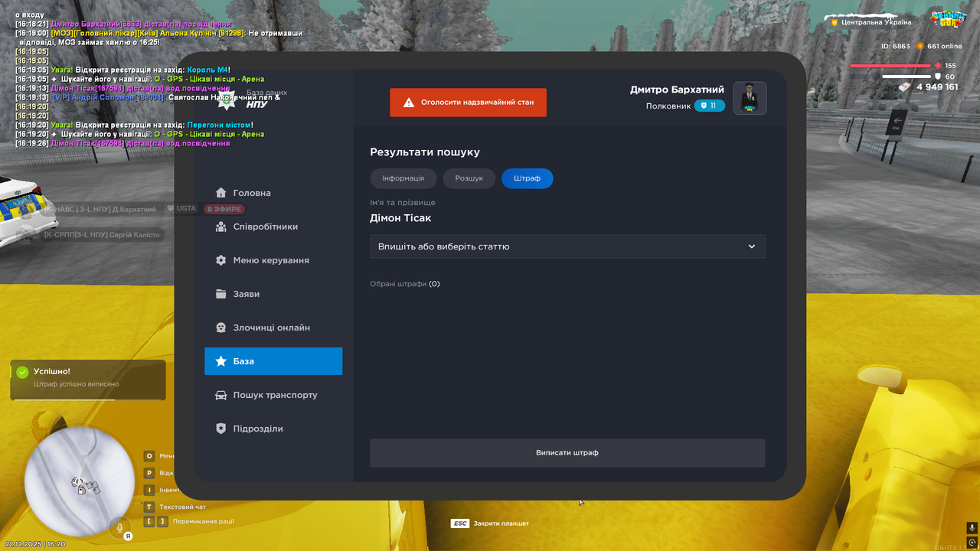Open Пошук транспорту vehicle search
The image size is (980, 551).
coord(273,395)
